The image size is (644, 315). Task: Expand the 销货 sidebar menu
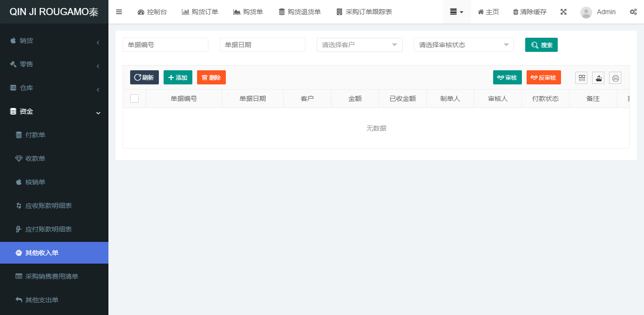[x=54, y=41]
